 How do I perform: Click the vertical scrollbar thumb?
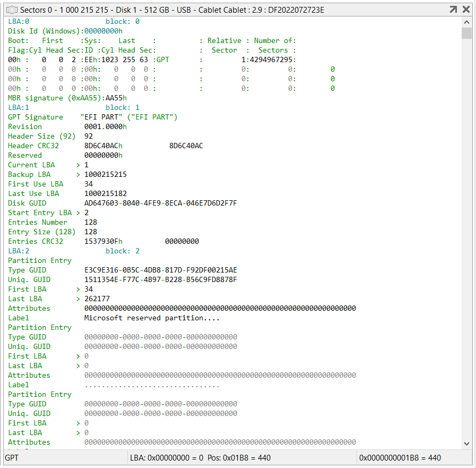(x=466, y=33)
